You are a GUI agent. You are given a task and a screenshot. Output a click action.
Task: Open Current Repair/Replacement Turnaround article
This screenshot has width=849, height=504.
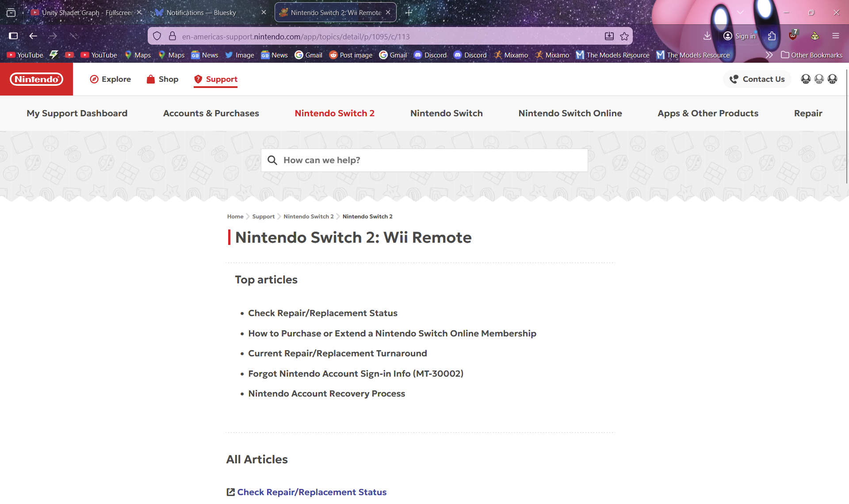337,353
